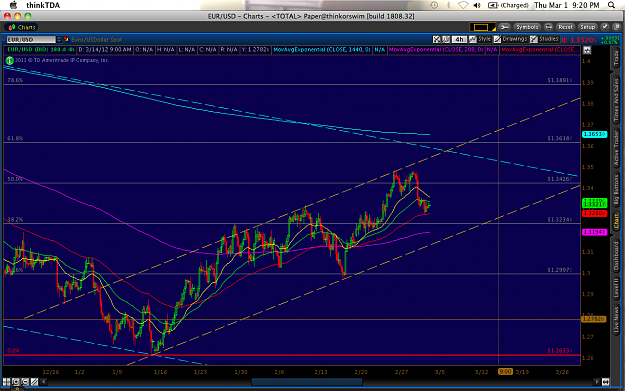Click the red MovAvgExponential study label
Screen dimensions: 625x391
point(539,50)
